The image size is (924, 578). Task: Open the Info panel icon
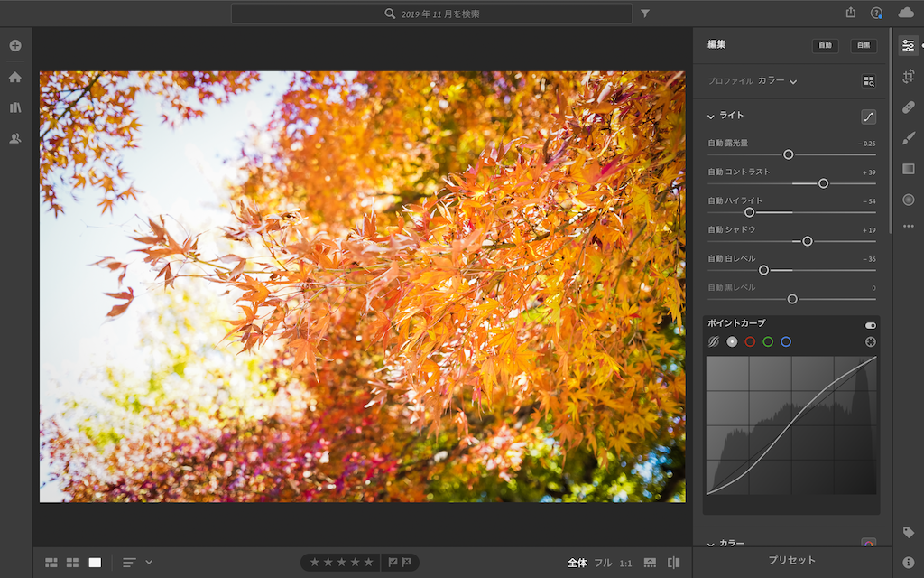pos(908,563)
